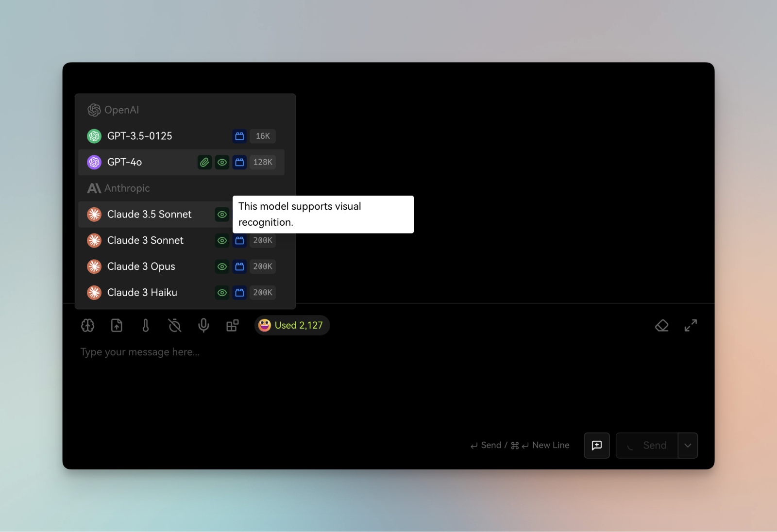This screenshot has width=777, height=532.
Task: Click the function-call icon on GPT-3.5-0125
Action: (x=239, y=136)
